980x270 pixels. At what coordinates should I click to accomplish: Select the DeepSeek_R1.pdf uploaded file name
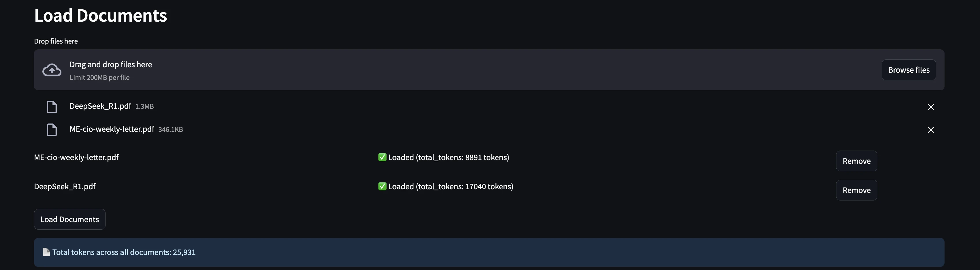click(100, 106)
